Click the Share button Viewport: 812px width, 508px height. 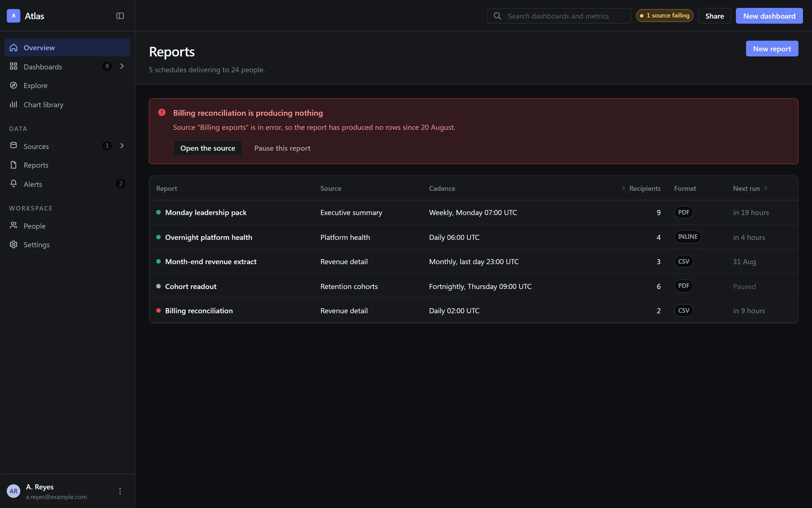[714, 16]
